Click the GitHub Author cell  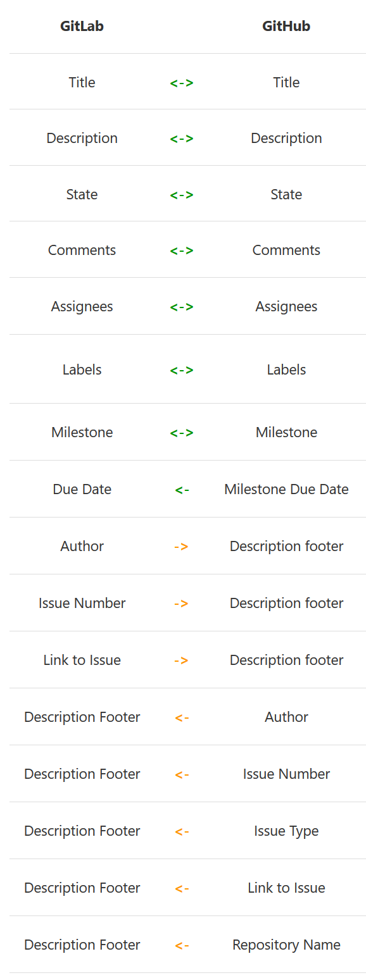tap(286, 717)
